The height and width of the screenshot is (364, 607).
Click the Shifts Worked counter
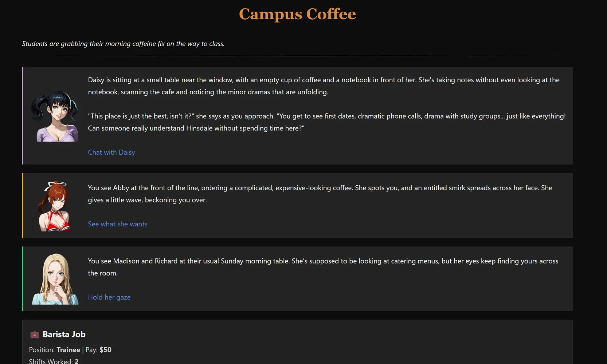pyautogui.click(x=54, y=361)
